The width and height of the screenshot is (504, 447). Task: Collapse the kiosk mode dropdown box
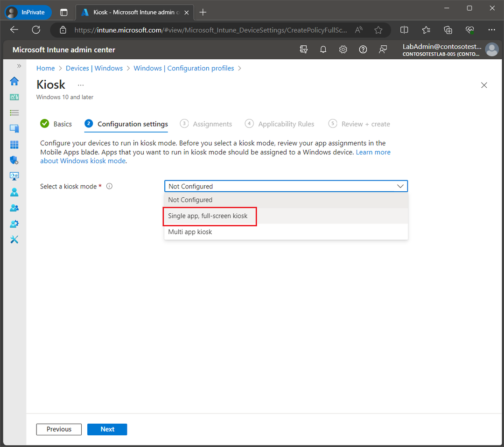pos(286,186)
